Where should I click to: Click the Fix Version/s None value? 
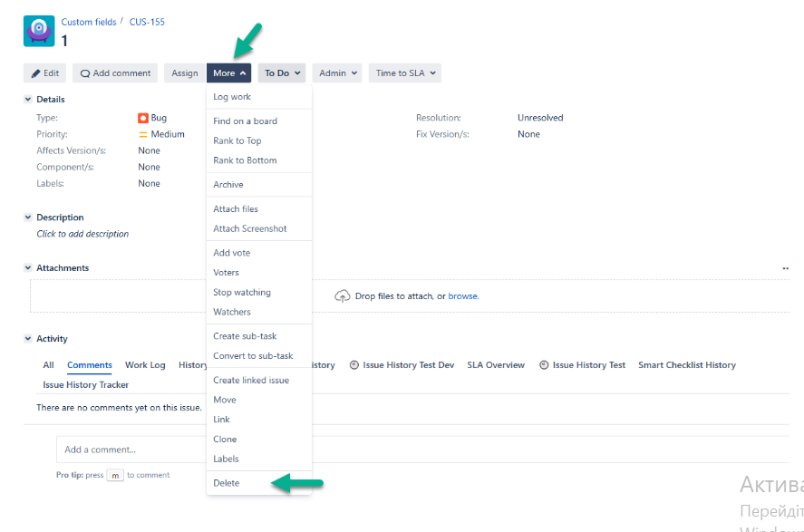(x=528, y=134)
